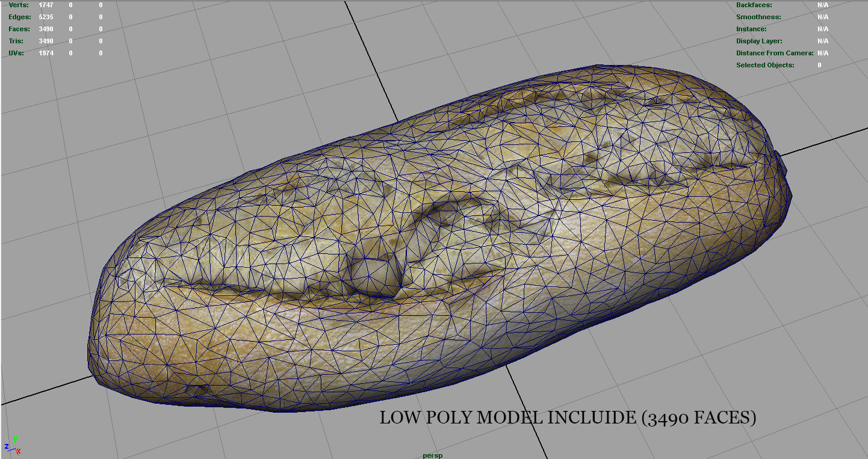Click the N/A value beside Instance

click(x=822, y=29)
